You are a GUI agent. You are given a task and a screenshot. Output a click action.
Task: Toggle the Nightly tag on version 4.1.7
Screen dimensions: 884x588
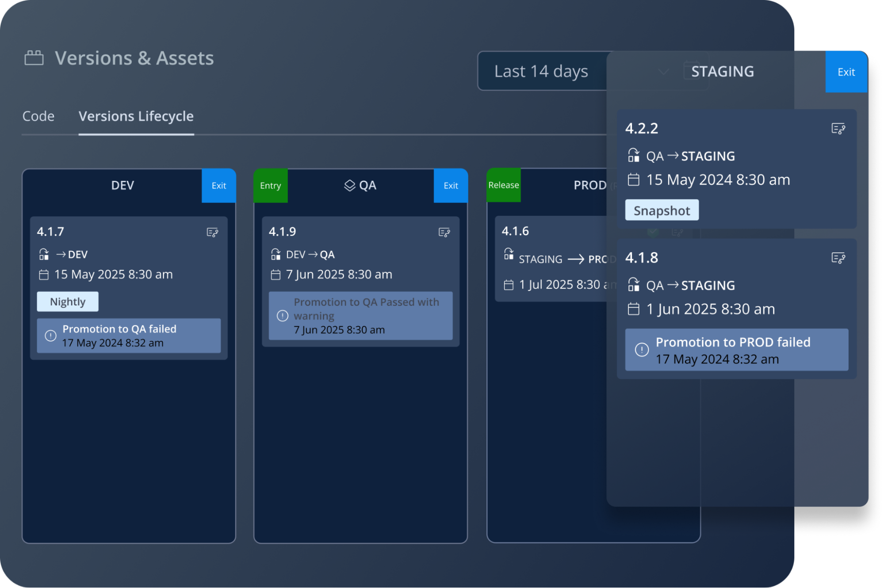(x=67, y=301)
